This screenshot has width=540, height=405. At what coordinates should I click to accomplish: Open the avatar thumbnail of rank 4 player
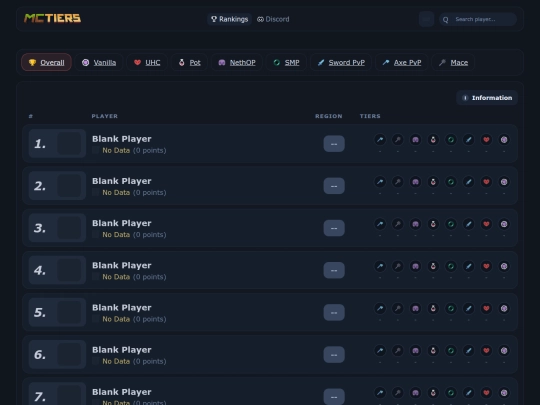pyautogui.click(x=69, y=270)
